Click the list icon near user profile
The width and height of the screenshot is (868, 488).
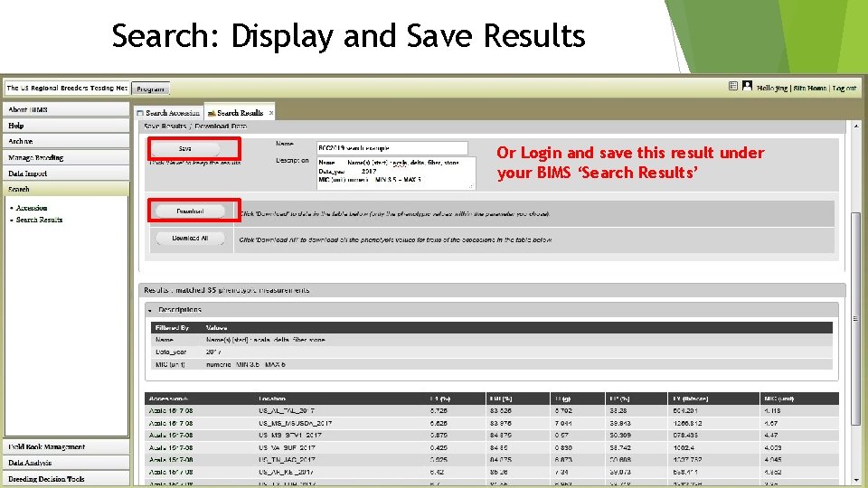pyautogui.click(x=733, y=86)
